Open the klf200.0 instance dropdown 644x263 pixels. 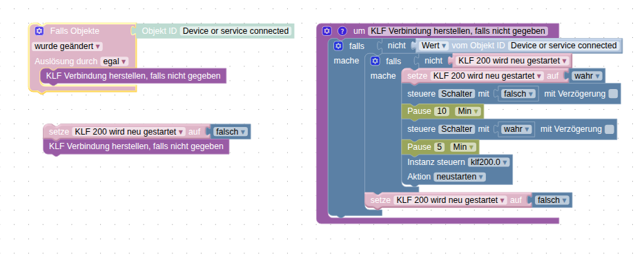[x=488, y=162]
